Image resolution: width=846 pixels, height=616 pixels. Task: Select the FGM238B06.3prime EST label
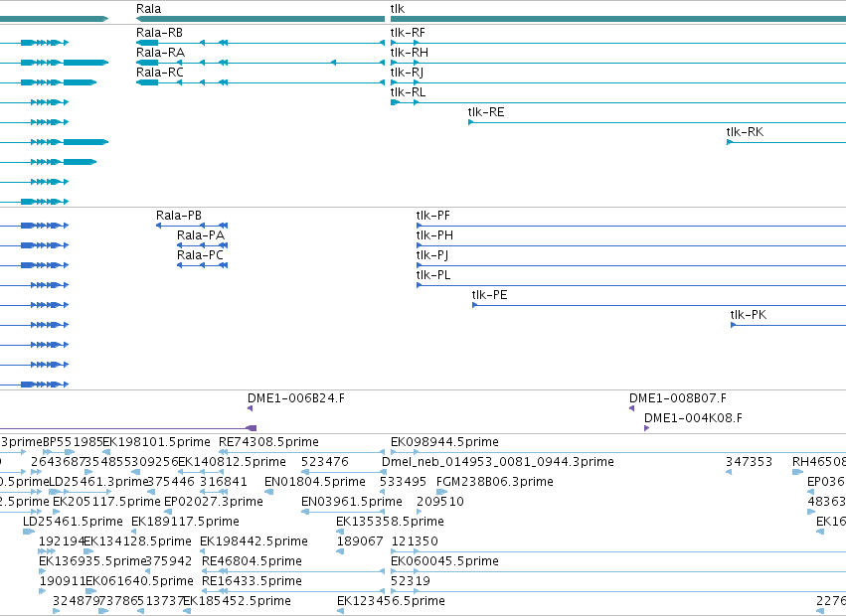pos(495,482)
